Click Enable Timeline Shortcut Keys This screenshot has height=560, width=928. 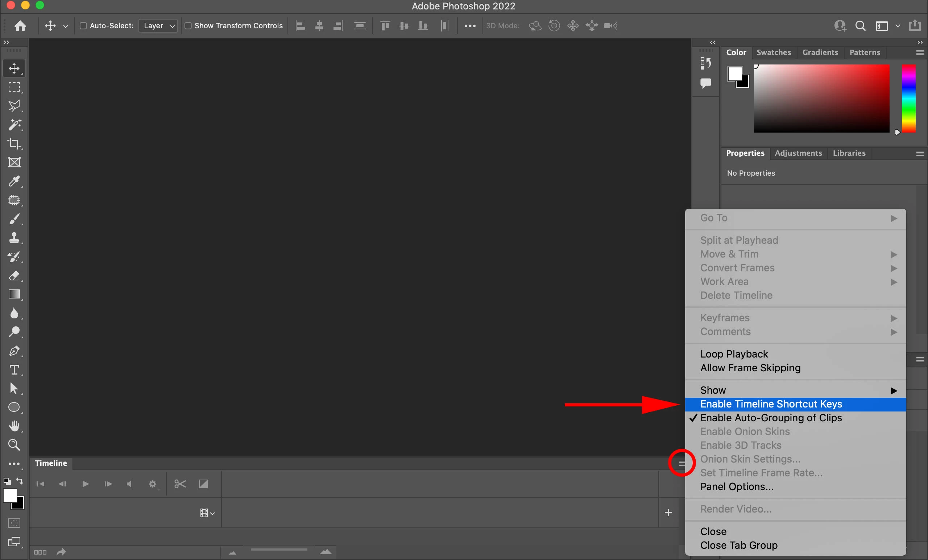point(771,404)
